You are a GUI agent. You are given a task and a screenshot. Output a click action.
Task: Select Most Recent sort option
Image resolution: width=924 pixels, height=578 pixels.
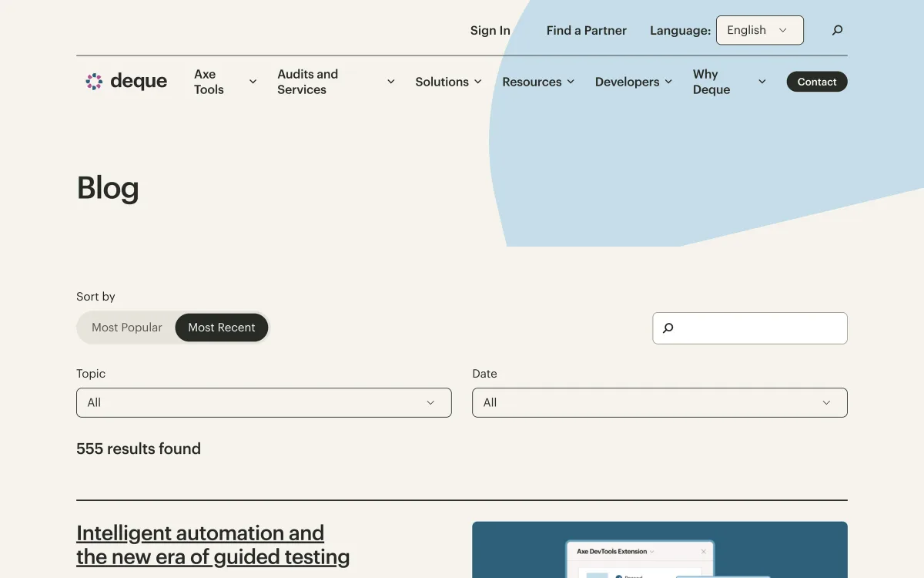pos(222,328)
